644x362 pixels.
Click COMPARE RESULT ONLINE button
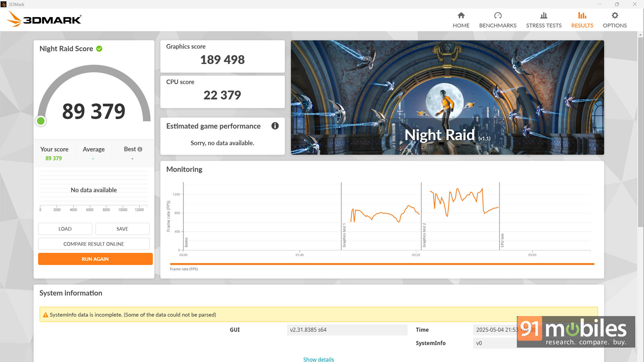(94, 244)
